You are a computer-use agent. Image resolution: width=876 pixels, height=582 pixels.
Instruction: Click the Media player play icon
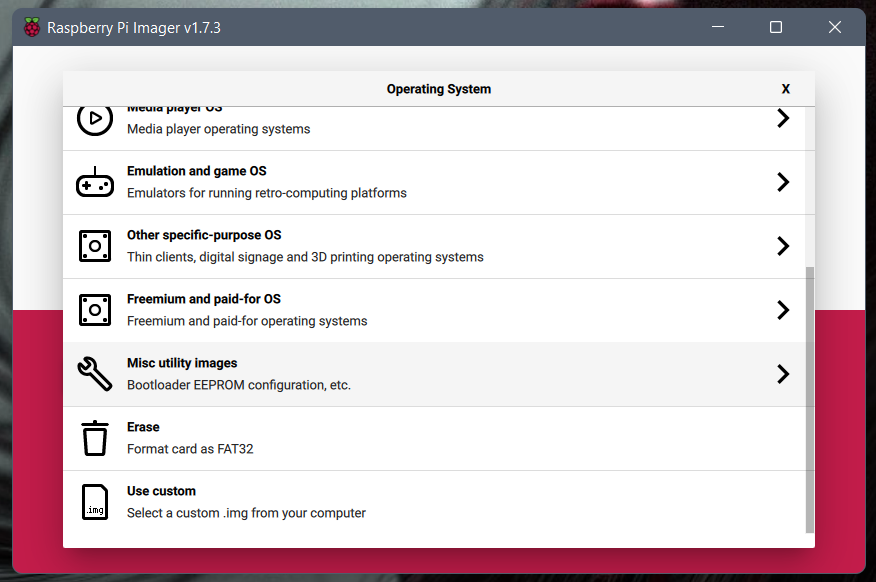point(95,120)
